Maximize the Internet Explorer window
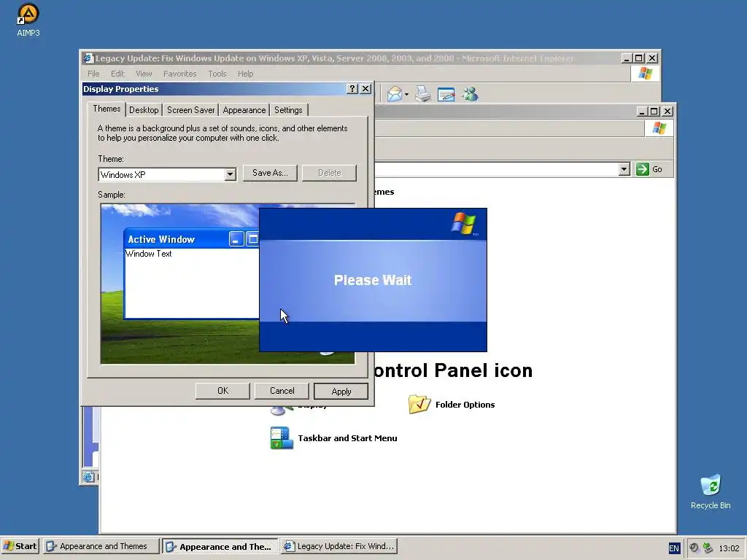 (639, 58)
